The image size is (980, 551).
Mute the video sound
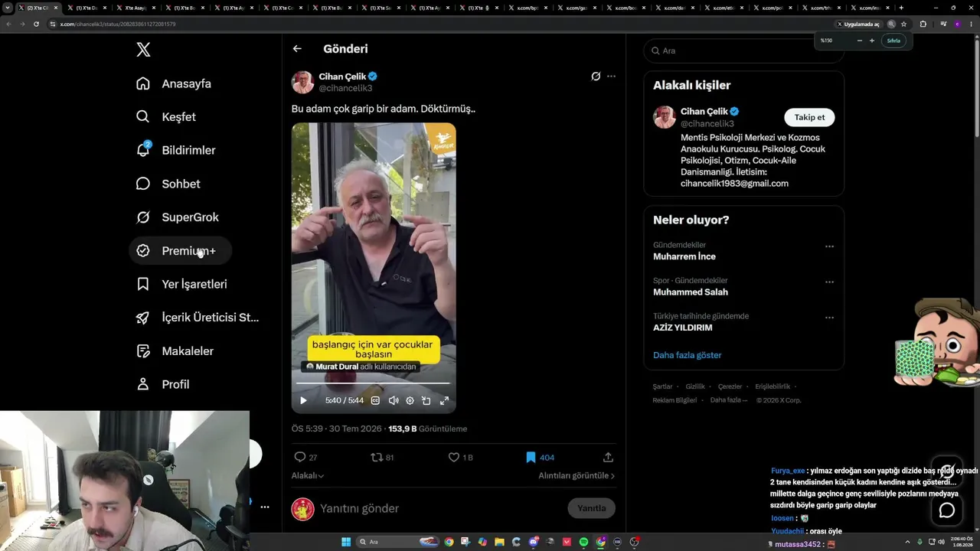(394, 400)
